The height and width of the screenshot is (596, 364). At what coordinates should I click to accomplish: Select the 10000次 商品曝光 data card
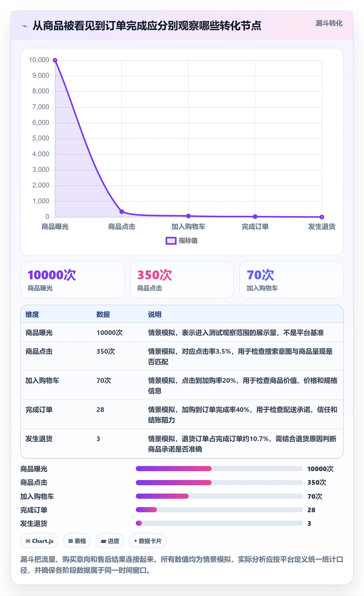click(x=73, y=280)
